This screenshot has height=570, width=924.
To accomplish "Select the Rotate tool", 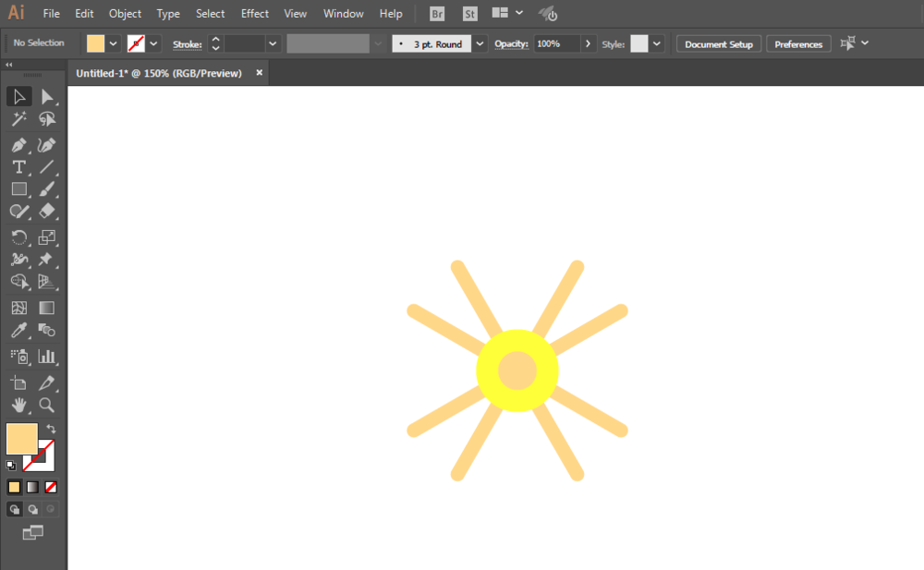I will 18,237.
